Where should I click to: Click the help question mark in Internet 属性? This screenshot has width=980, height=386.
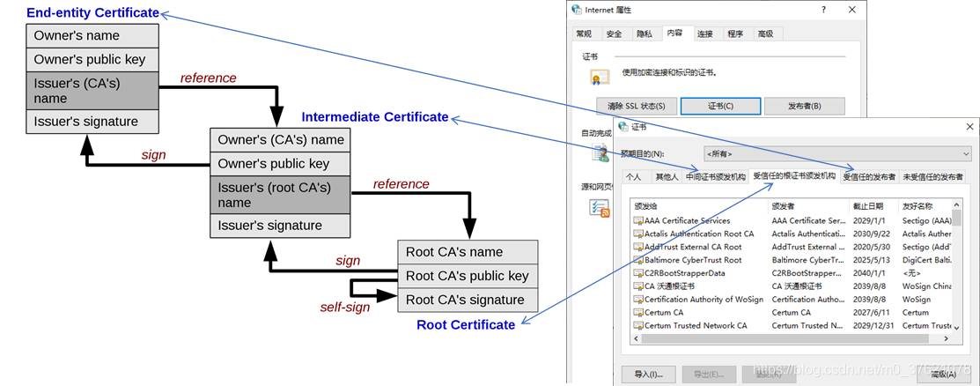824,10
